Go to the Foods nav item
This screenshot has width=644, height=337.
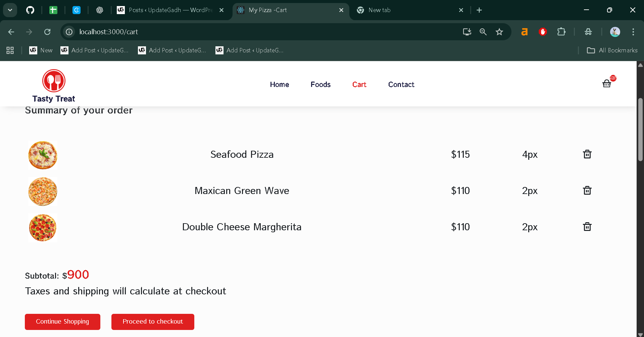tap(320, 85)
